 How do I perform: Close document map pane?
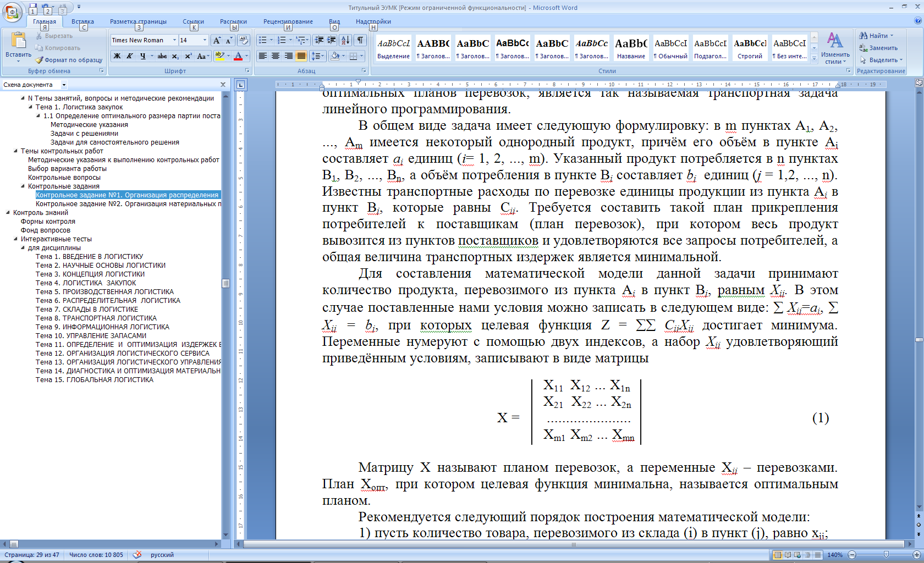pos(223,85)
